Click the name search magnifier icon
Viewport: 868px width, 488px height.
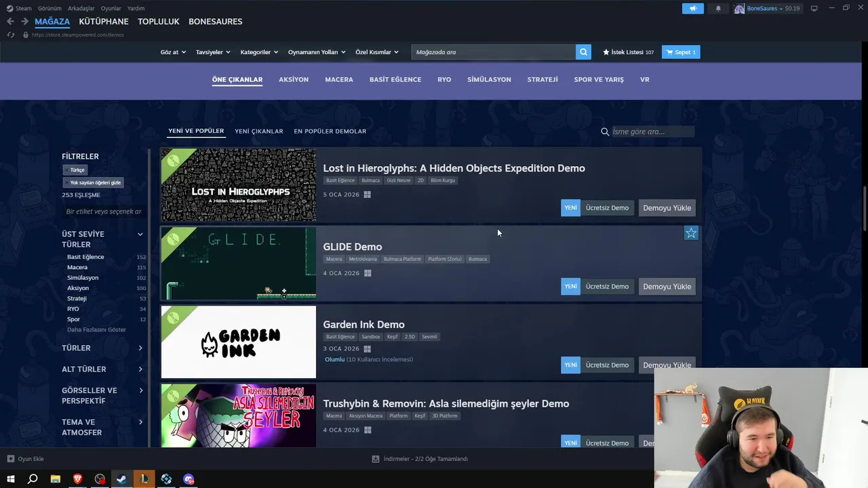pos(605,131)
